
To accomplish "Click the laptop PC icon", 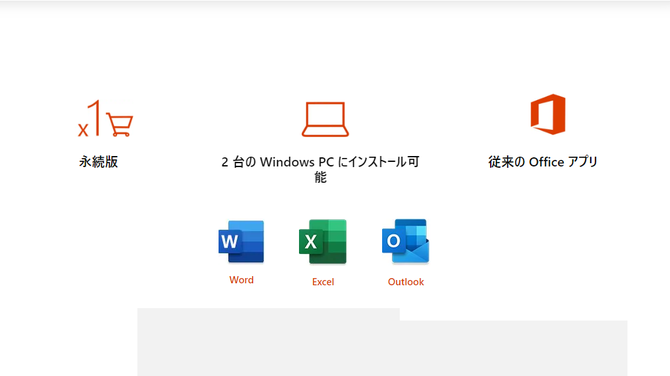I will point(325,119).
